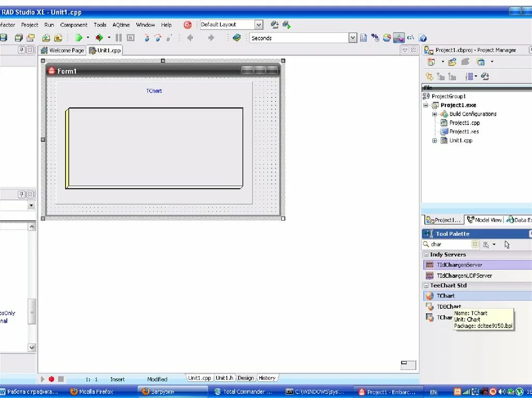
Task: Click the Trace Into debug icon
Action: [147, 38]
